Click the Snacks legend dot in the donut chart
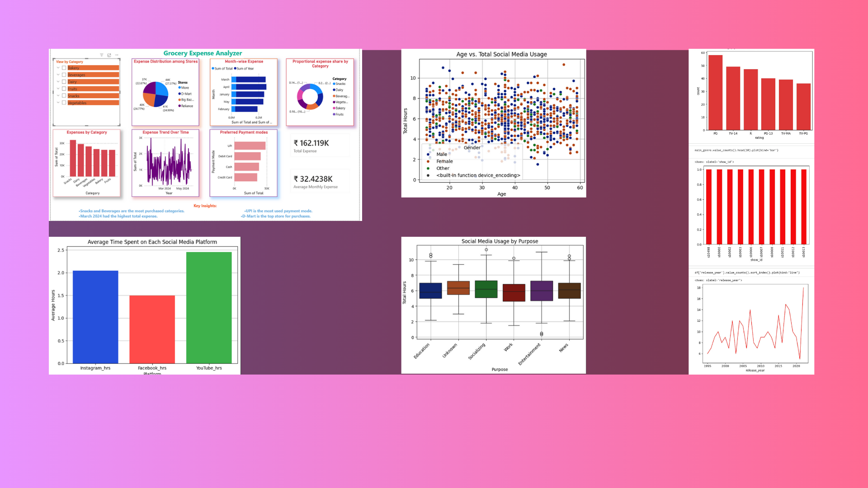This screenshot has height=488, width=868. coord(334,84)
